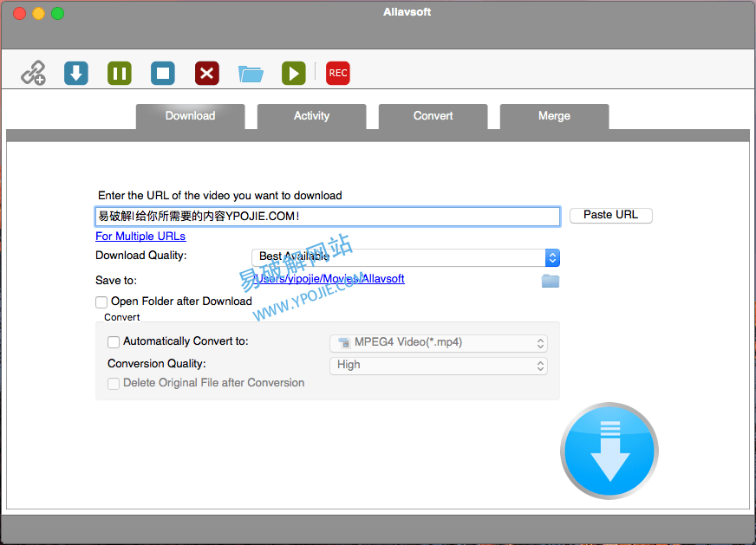
Task: Go to the Convert tab
Action: [433, 116]
